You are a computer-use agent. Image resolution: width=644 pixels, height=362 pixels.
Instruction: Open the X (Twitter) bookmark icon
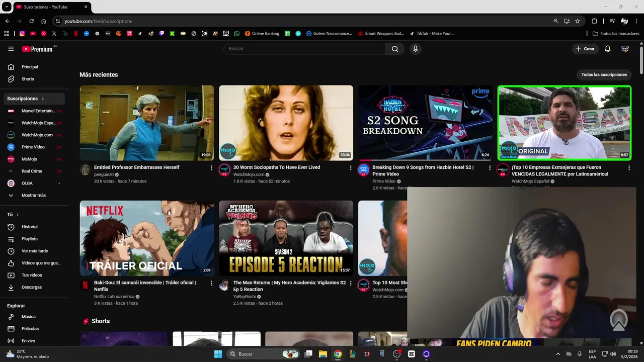[54, 34]
